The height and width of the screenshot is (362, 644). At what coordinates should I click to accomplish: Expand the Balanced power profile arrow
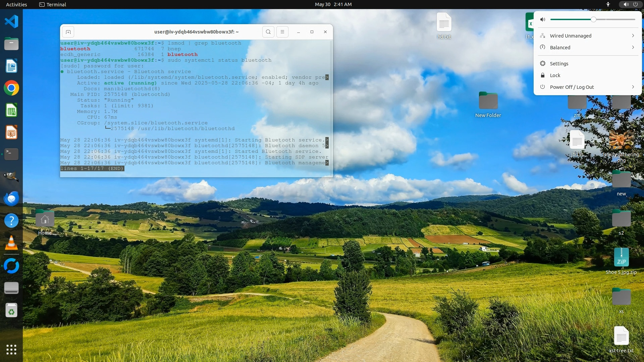[633, 48]
